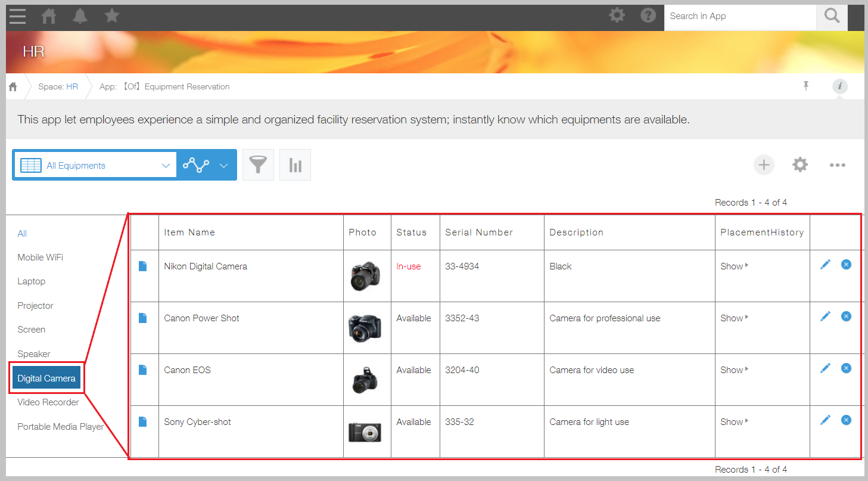This screenshot has height=481, width=868.
Task: Click the Search in App field
Action: (739, 16)
